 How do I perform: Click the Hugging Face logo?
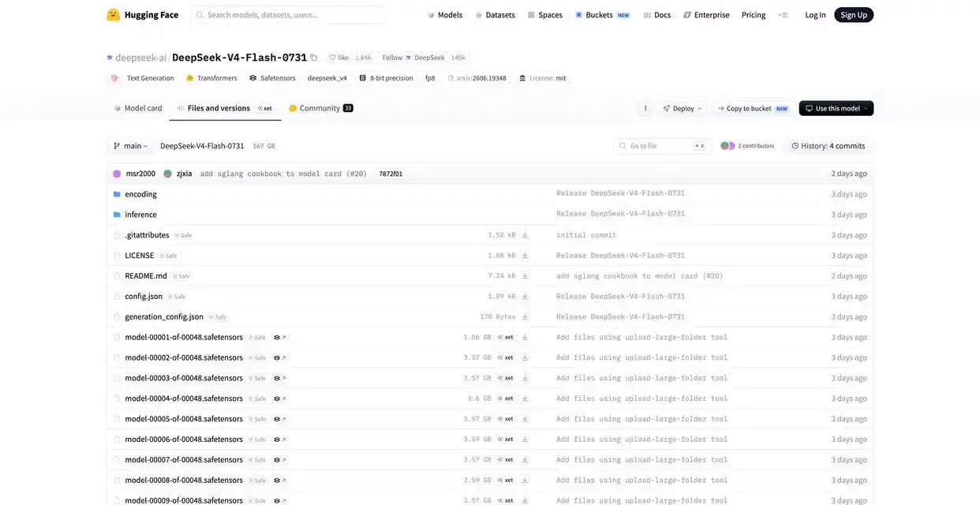[143, 15]
